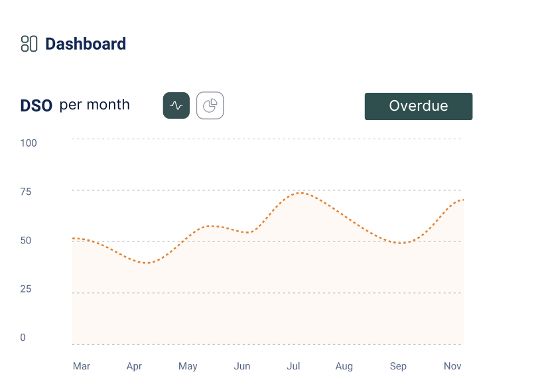Select the Apr label on the axis

(134, 366)
